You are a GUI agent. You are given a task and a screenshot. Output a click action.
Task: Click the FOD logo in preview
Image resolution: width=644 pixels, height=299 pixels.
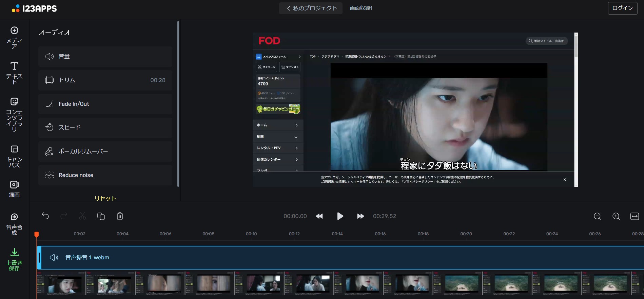(x=269, y=41)
